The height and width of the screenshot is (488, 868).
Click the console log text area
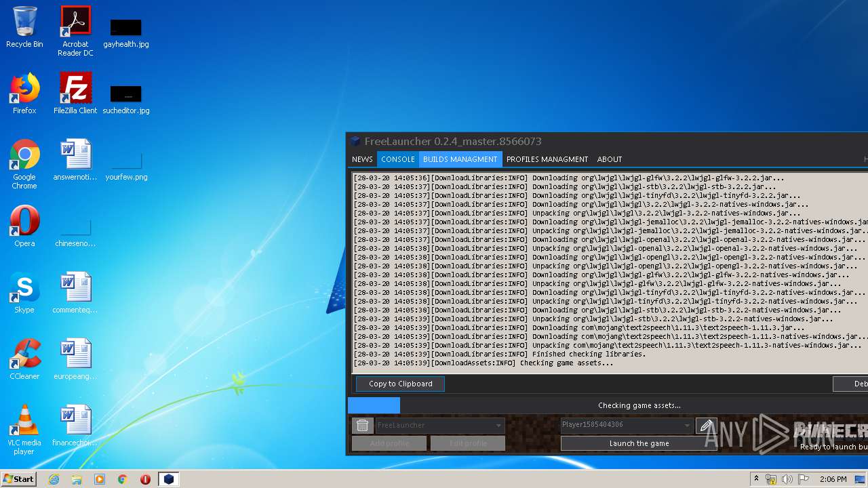[610, 271]
